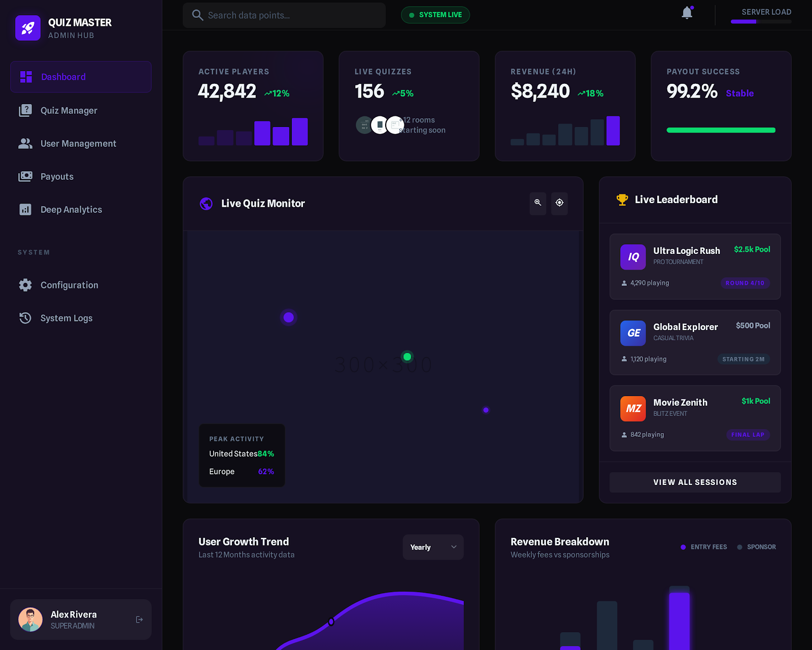Adjust the Server Load progress bar
Image resolution: width=812 pixels, height=650 pixels.
coord(761,21)
